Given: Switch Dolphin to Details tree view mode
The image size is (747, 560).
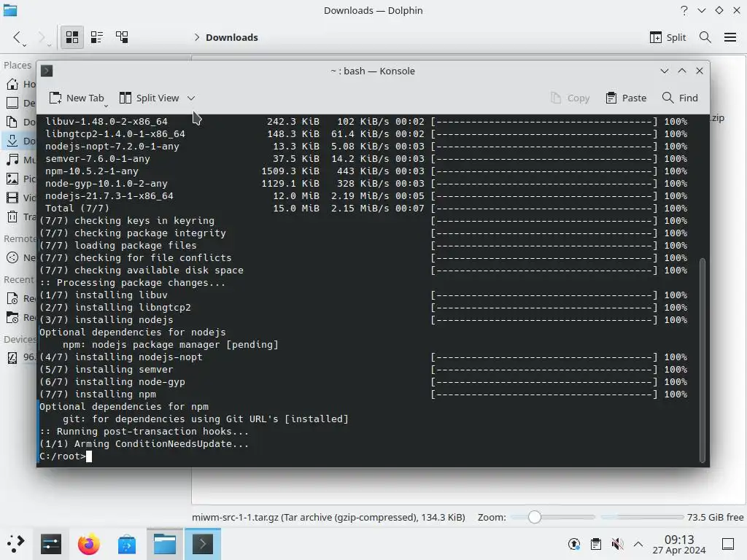Looking at the screenshot, I should click(x=122, y=37).
